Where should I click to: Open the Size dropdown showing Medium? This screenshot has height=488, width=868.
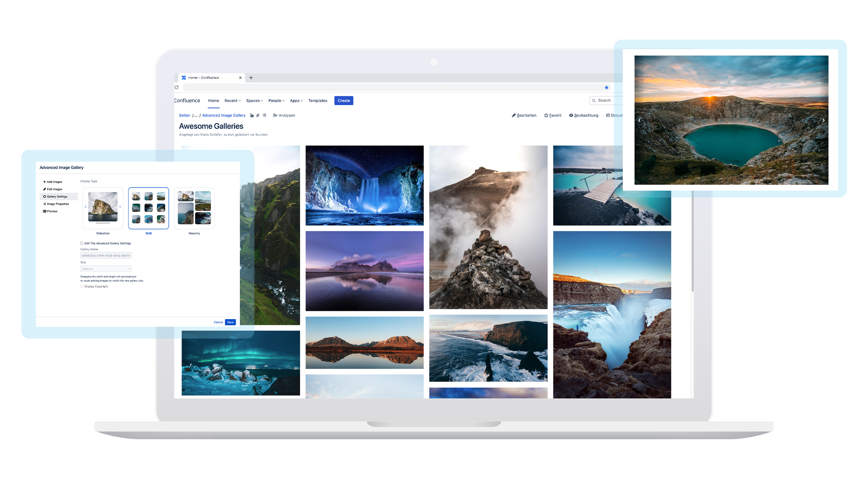(106, 268)
